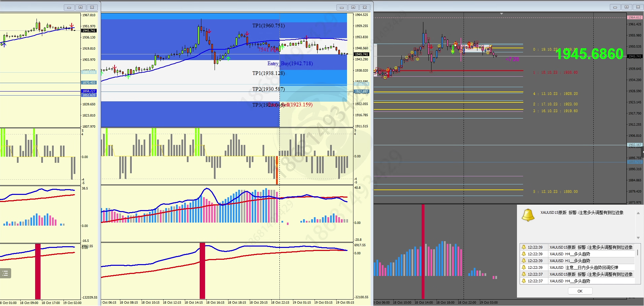Image resolution: width=644 pixels, height=306 pixels.
Task: Click pink 1964.612 price tag on right chart
Action: [x=635, y=17]
